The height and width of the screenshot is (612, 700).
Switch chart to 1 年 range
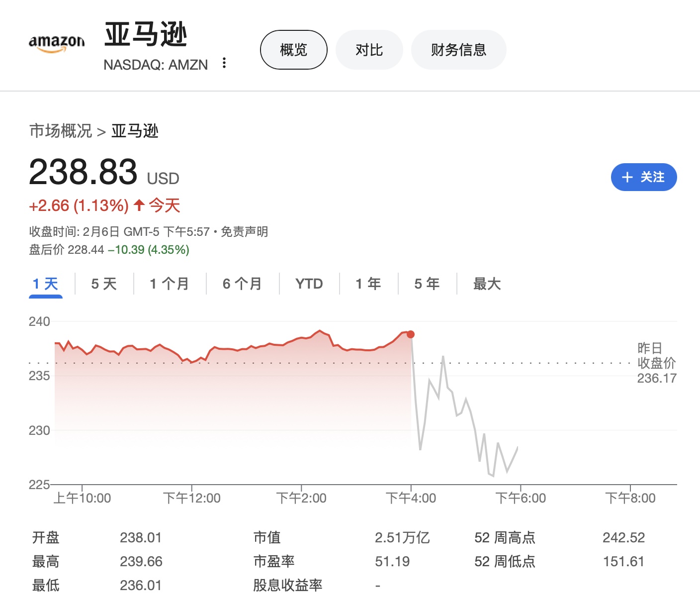368,284
